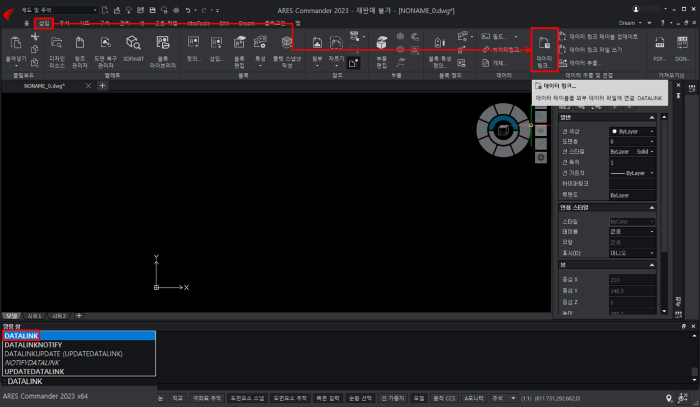This screenshot has height=407, width=700.
Task: Switch to the Sheet1 (시트1) tab
Action: 34,316
